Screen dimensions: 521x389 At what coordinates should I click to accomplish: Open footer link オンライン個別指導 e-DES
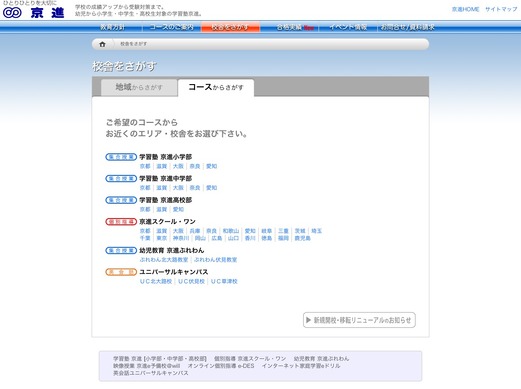coord(221,366)
